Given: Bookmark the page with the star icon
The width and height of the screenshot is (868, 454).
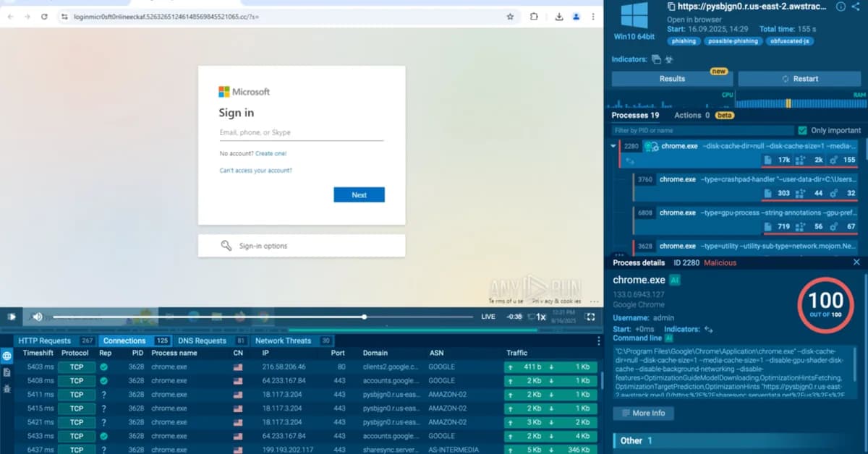Looking at the screenshot, I should coord(510,17).
